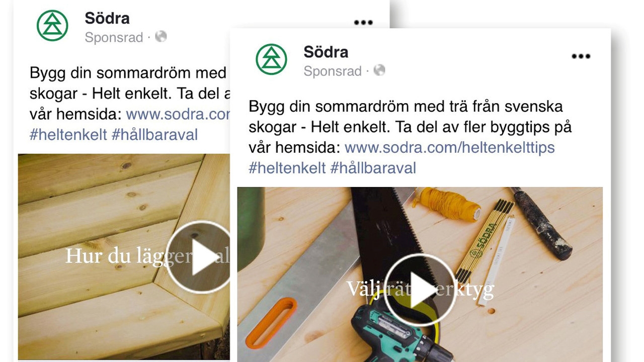
Task: Open three-dot menu on the decking video post
Action: point(363,23)
